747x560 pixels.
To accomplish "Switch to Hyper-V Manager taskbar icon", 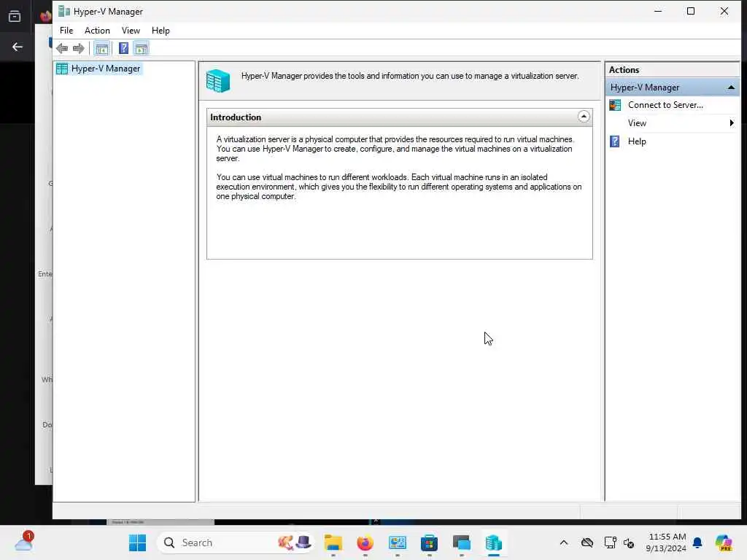I will pyautogui.click(x=494, y=542).
